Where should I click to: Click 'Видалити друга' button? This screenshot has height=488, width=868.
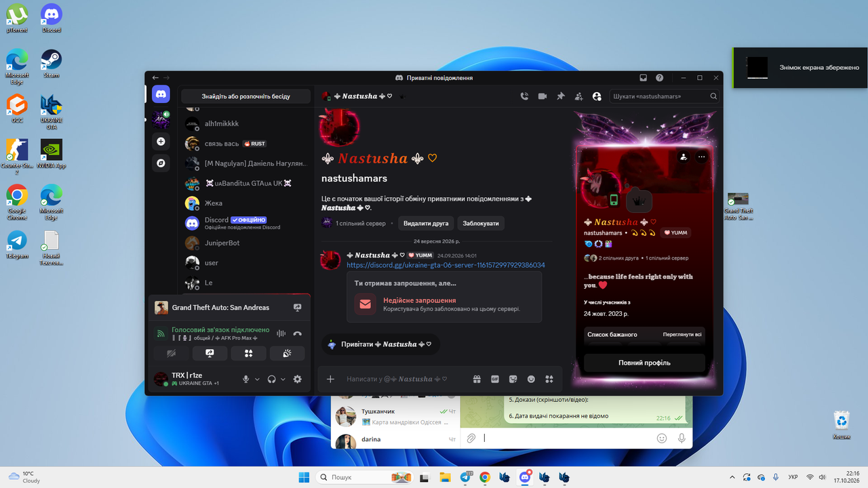coord(426,223)
